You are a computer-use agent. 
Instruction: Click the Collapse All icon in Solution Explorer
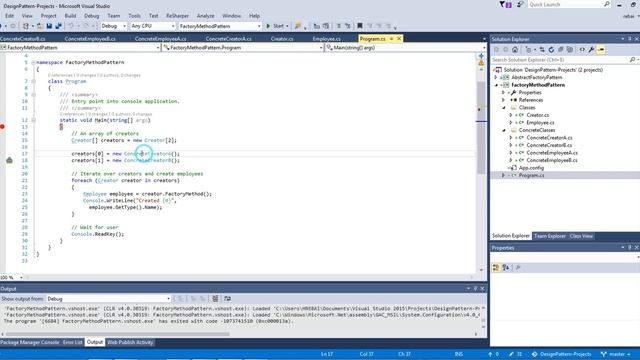click(560, 49)
